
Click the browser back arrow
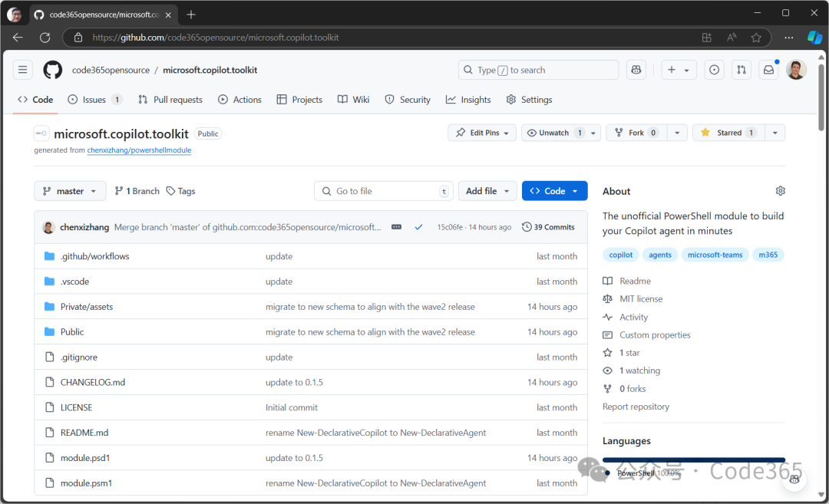coord(18,38)
